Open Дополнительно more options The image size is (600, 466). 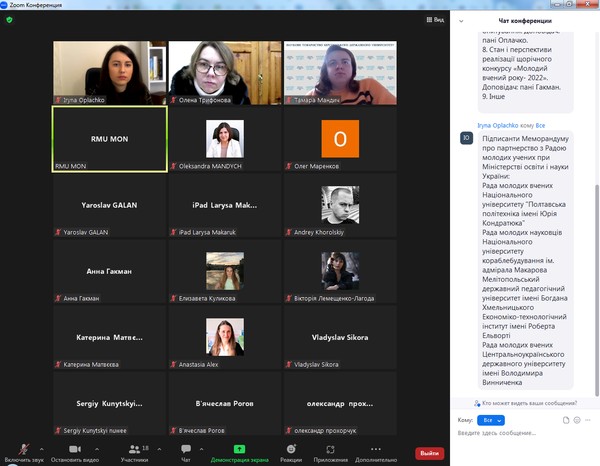click(376, 451)
